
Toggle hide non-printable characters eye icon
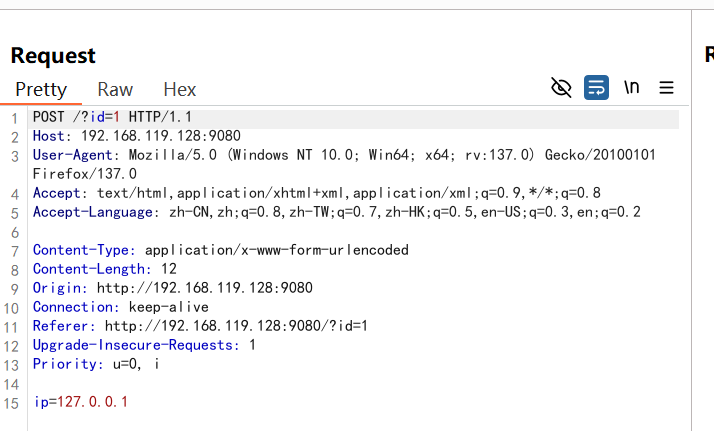tap(561, 87)
